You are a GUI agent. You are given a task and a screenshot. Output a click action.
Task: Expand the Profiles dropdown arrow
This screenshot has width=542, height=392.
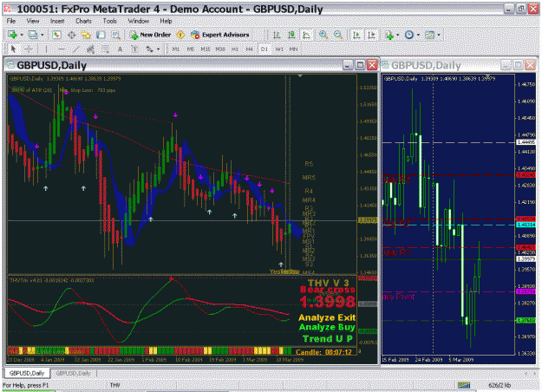tap(42, 35)
